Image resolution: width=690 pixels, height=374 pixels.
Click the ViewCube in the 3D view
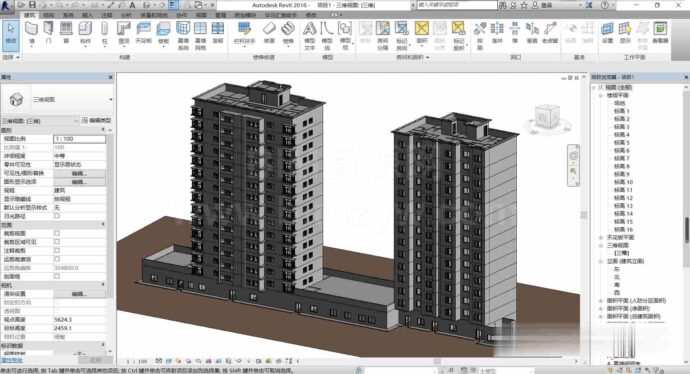click(546, 117)
